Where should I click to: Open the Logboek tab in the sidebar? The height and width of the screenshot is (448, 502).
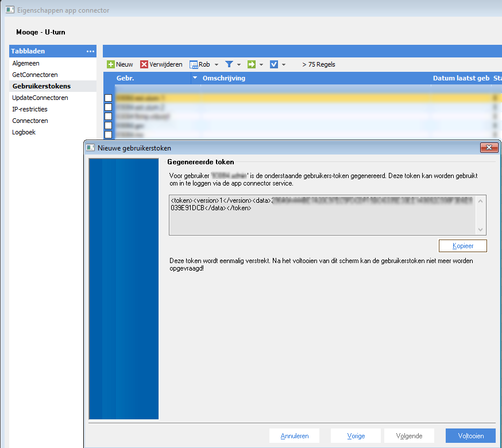tap(25, 132)
